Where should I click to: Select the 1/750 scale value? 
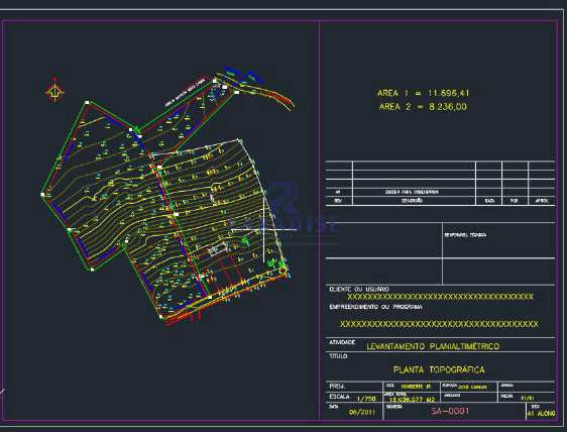pyautogui.click(x=366, y=399)
